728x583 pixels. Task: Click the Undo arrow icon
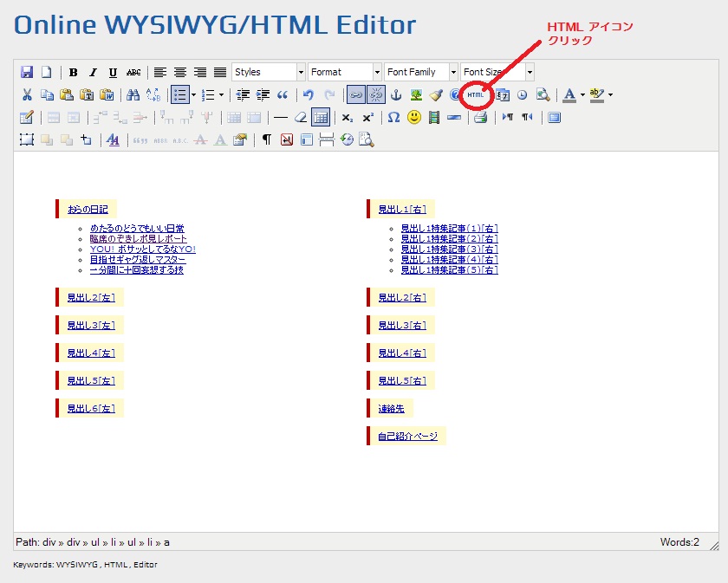(309, 94)
